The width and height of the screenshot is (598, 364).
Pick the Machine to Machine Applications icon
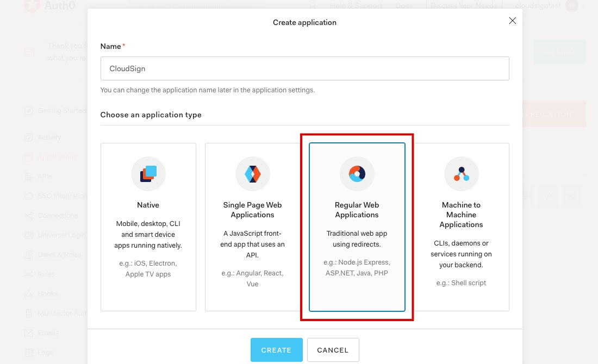tap(461, 174)
